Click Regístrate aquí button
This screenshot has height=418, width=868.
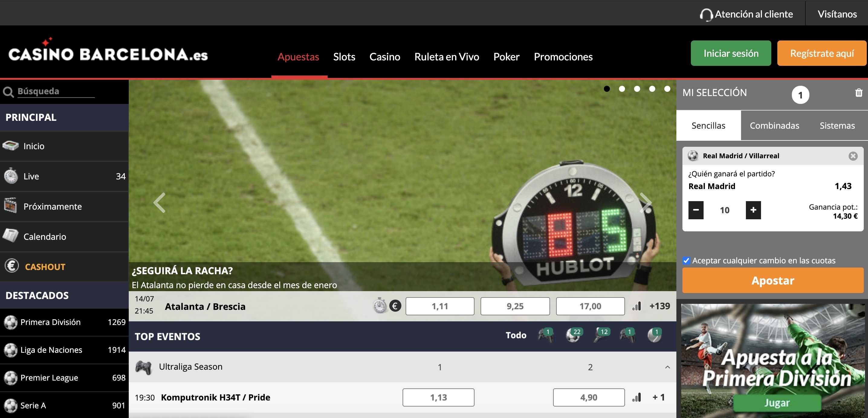[821, 53]
